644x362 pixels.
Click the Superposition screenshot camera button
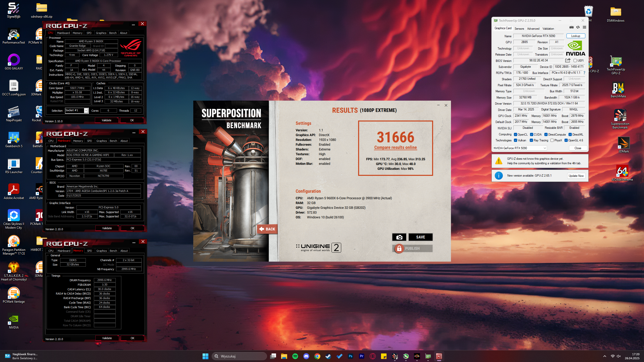point(399,237)
